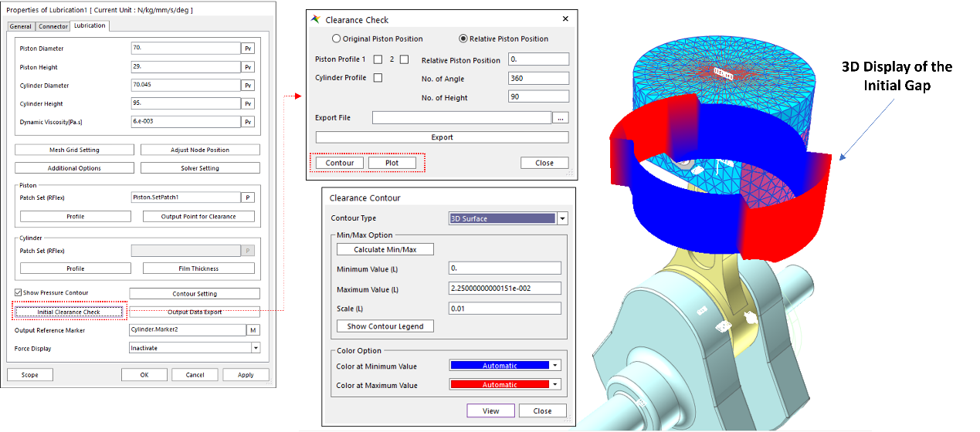Switch to the Connector tab
Screen dimensions: 980x432
[x=53, y=26]
